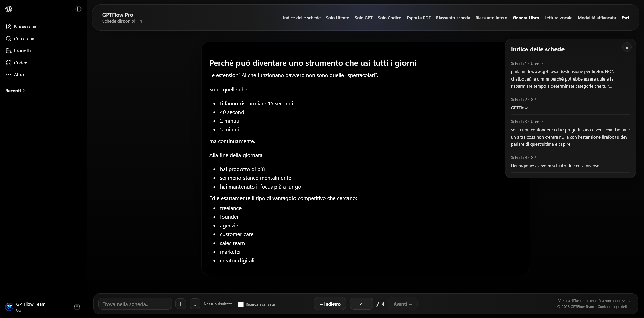Image resolution: width=644 pixels, height=318 pixels.
Task: Click the bullet item sales team
Action: click(x=232, y=243)
